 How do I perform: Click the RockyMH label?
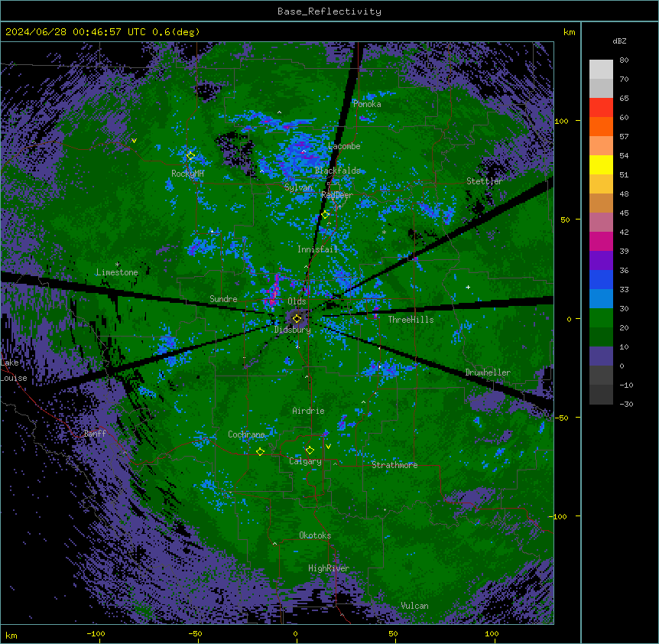pos(187,173)
